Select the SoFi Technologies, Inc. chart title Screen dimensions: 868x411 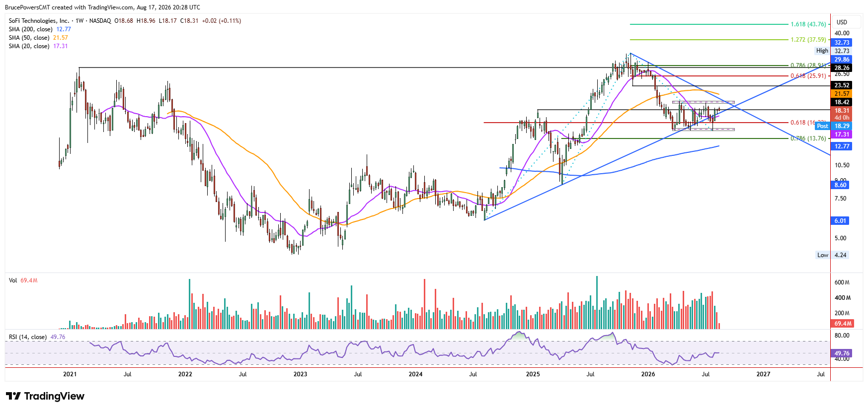[39, 21]
